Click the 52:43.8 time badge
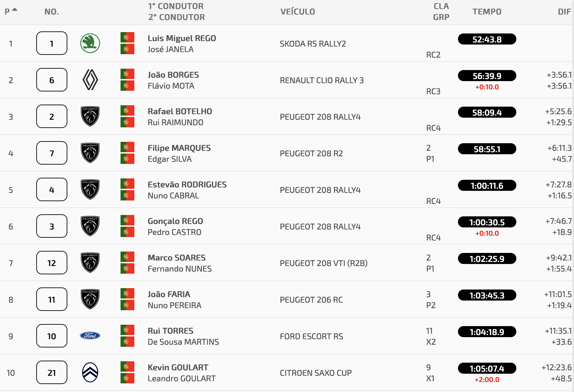Viewport: 574px width, 392px height. coord(487,39)
